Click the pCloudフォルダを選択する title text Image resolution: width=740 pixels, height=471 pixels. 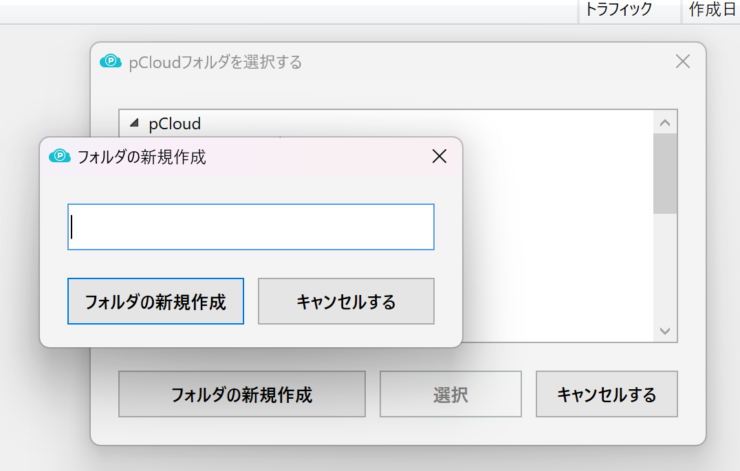(215, 62)
